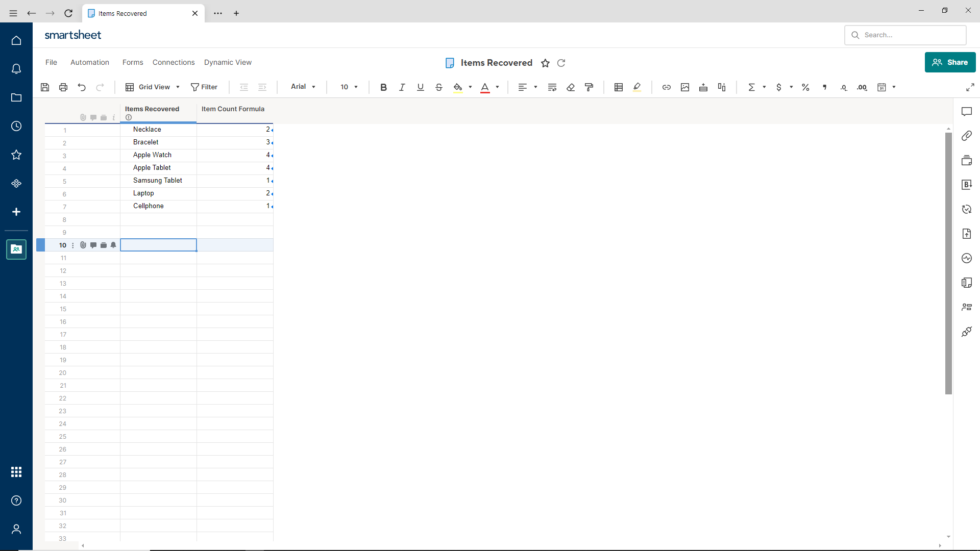This screenshot has width=980, height=551.
Task: Click the Filter button
Action: coord(204,87)
